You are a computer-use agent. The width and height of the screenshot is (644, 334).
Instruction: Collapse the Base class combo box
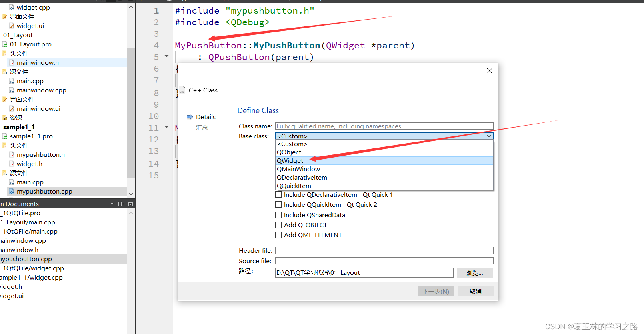click(489, 136)
